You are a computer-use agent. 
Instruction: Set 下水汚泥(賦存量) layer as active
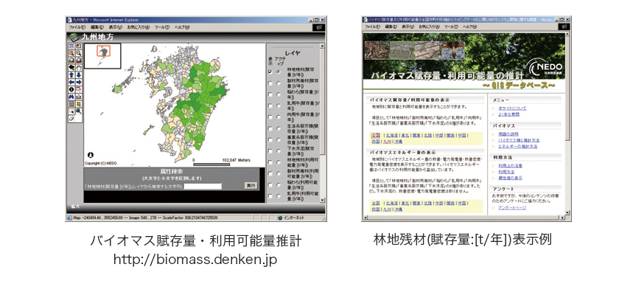pyautogui.click(x=279, y=150)
